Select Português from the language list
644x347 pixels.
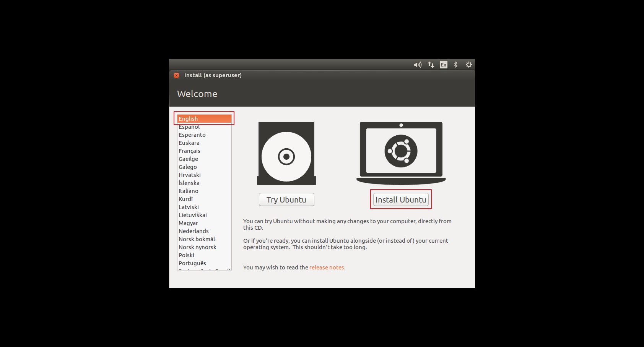(192, 263)
